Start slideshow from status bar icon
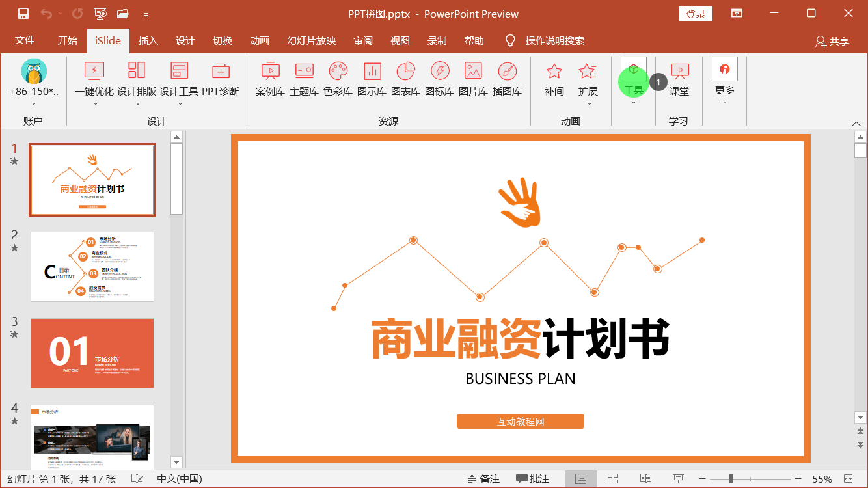Image resolution: width=868 pixels, height=488 pixels. (x=678, y=479)
